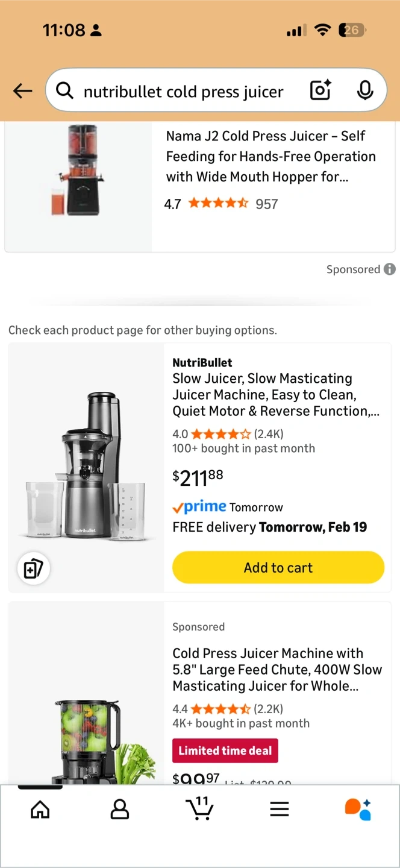The height and width of the screenshot is (868, 400).
Task: Open the shopping cart with 11 items
Action: click(199, 808)
